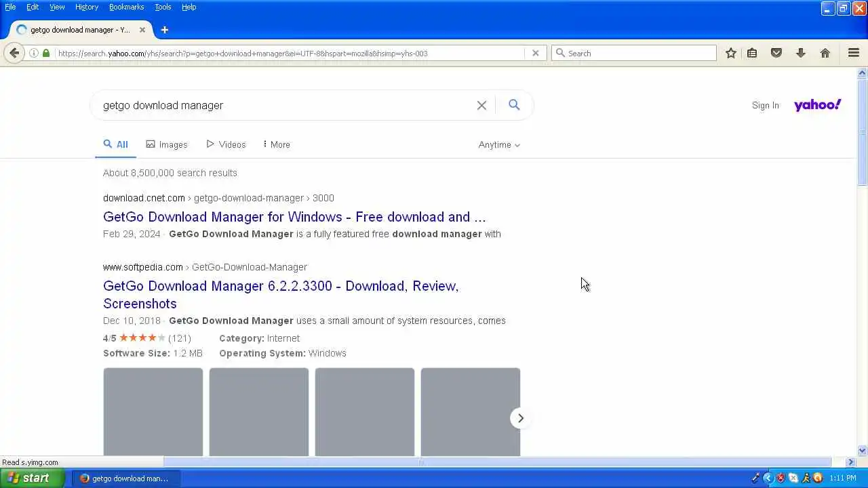Click the white tray icon beside the shield
This screenshot has width=868, height=488.
[x=793, y=478]
